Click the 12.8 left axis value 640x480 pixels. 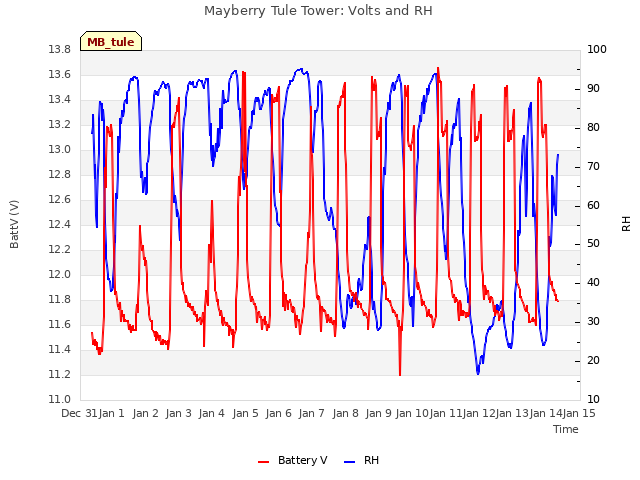[59, 175]
